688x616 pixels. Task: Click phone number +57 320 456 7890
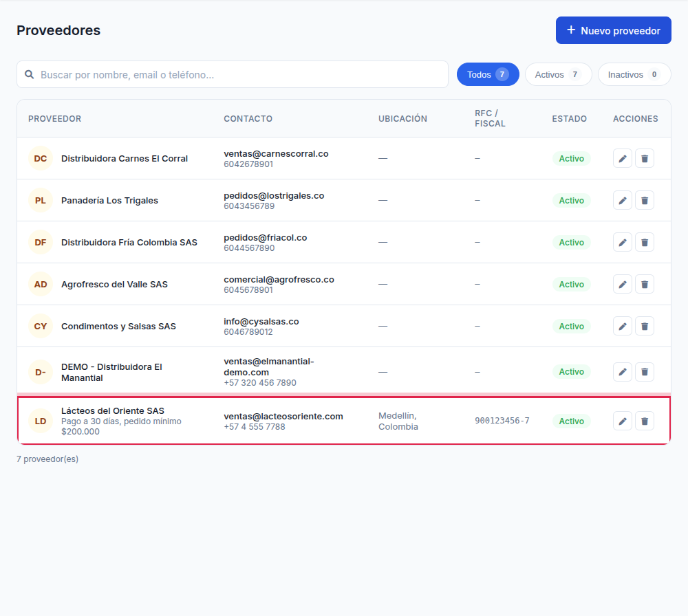tap(260, 383)
